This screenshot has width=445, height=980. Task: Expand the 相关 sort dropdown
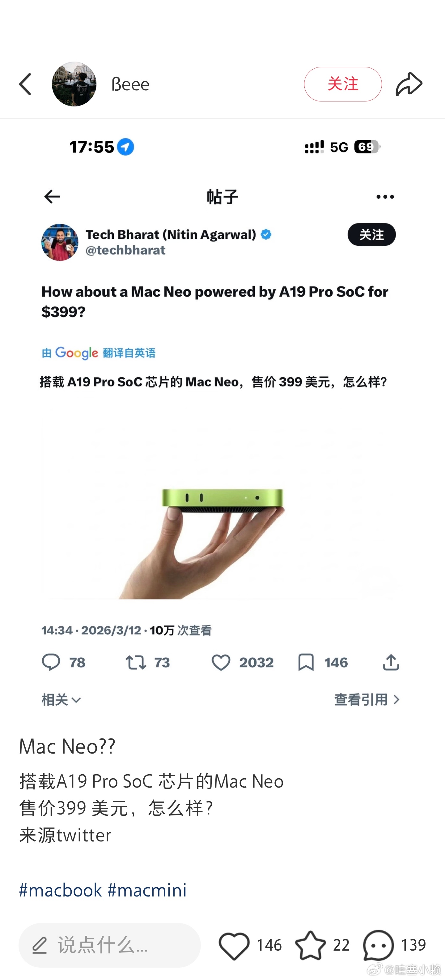pyautogui.click(x=61, y=700)
